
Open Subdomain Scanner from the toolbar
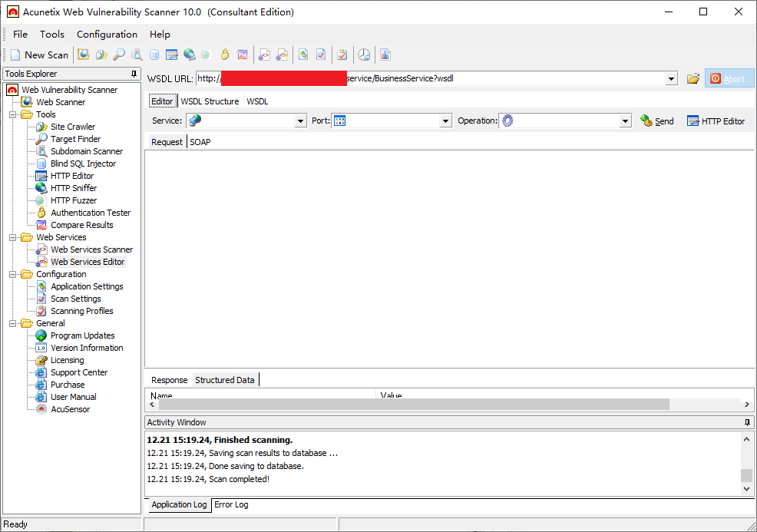tap(137, 55)
